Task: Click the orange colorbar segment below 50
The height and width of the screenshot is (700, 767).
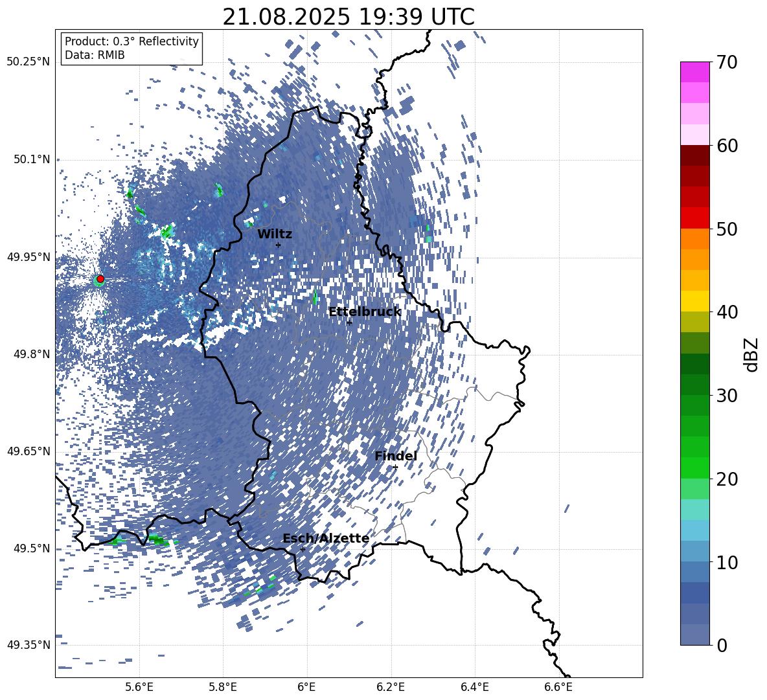Action: click(x=694, y=239)
